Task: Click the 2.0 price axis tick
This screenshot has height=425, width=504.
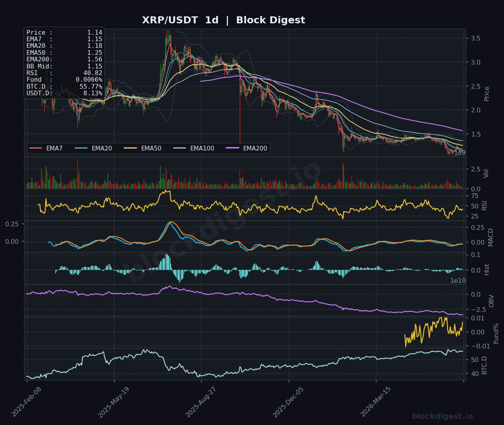Action: click(475, 110)
